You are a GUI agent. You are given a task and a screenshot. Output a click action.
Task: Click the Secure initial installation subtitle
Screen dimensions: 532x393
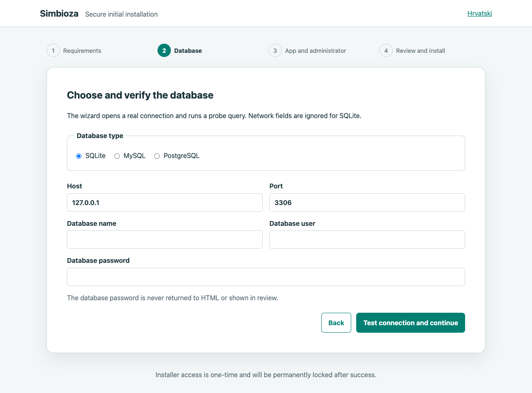(x=121, y=14)
